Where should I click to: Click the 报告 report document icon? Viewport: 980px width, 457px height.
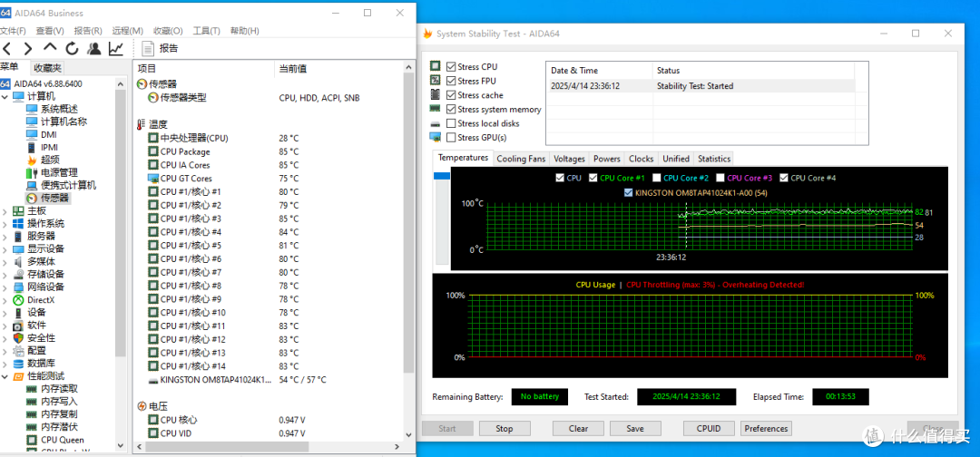click(148, 48)
